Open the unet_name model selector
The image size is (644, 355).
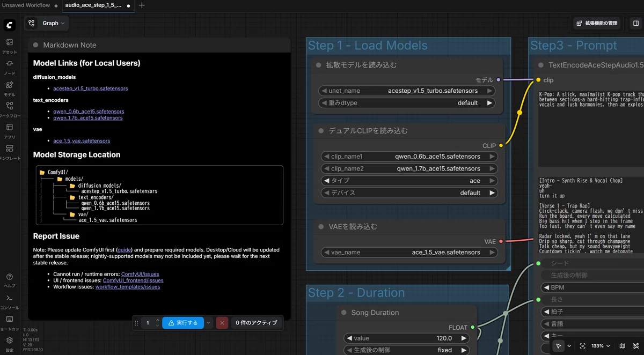(407, 91)
